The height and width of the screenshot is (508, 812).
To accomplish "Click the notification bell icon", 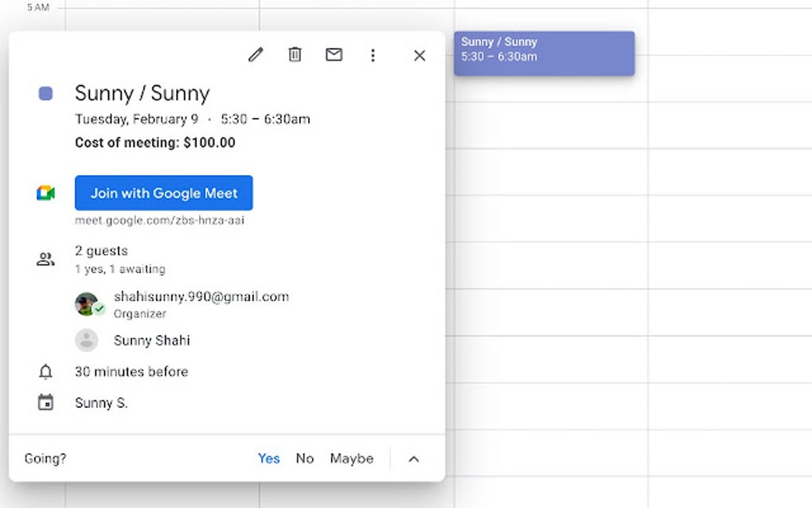I will (x=45, y=371).
